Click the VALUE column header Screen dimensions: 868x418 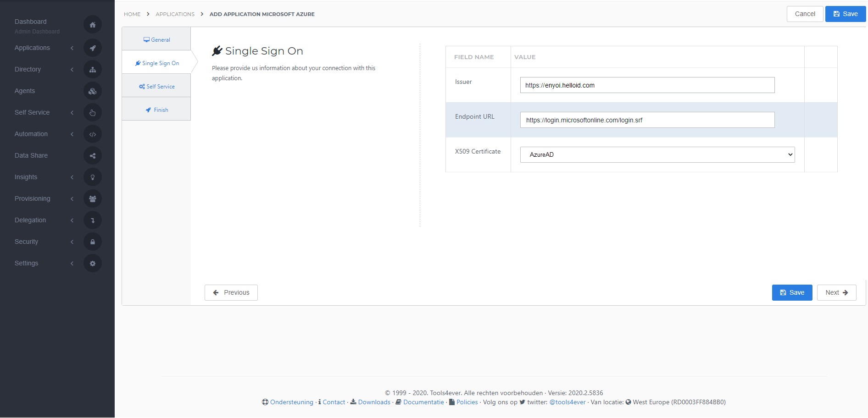pyautogui.click(x=525, y=57)
